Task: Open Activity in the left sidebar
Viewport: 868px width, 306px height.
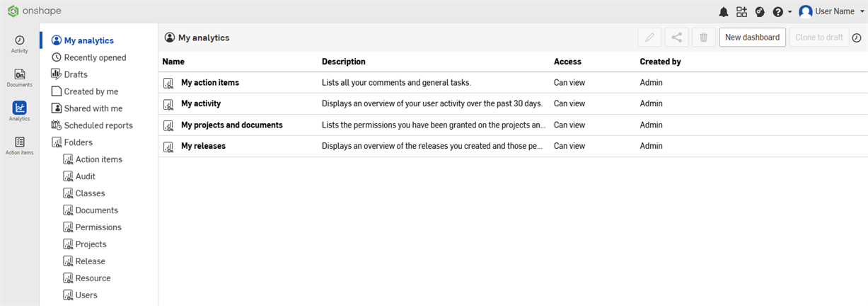Action: pos(20,44)
